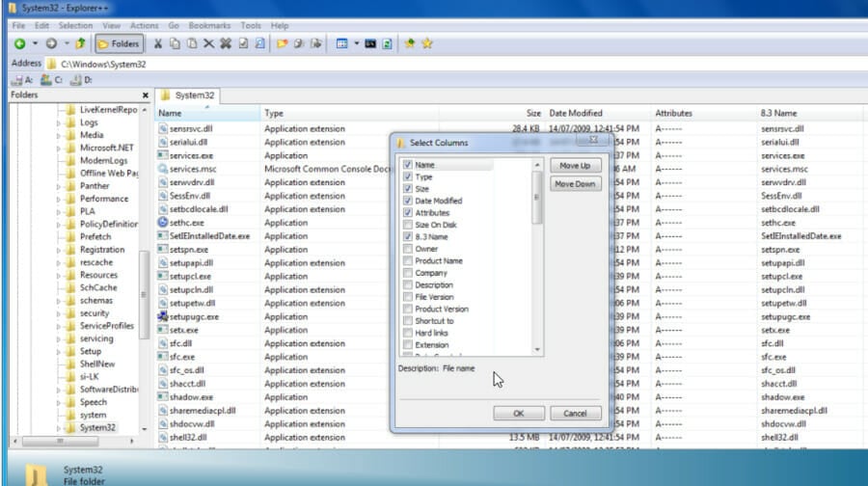The height and width of the screenshot is (486, 868).
Task: Click the Move Up button
Action: tap(575, 166)
